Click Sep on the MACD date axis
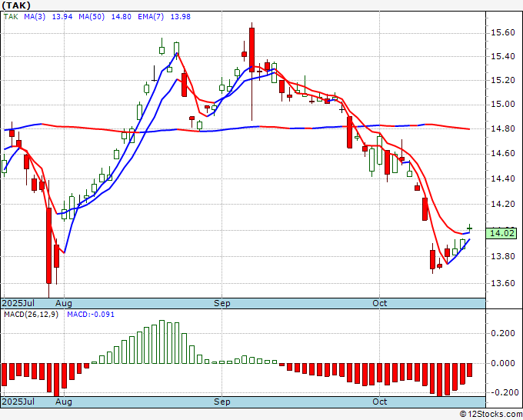This screenshot has height=420, width=523. click(222, 402)
